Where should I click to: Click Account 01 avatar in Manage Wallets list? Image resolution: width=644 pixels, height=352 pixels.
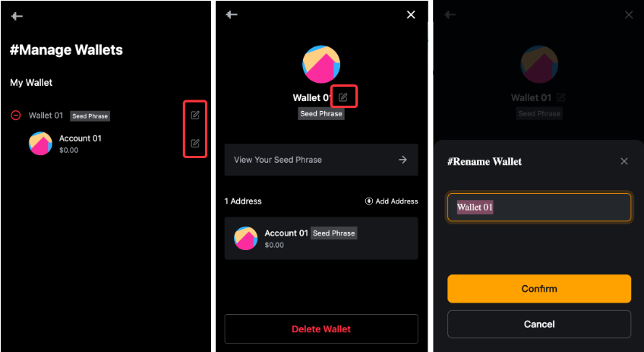(x=40, y=144)
